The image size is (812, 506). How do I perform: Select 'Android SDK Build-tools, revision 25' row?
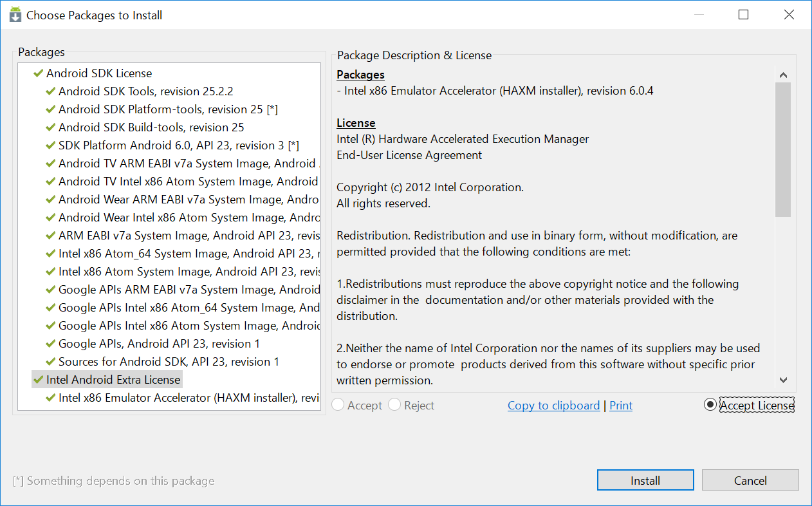[x=151, y=127]
